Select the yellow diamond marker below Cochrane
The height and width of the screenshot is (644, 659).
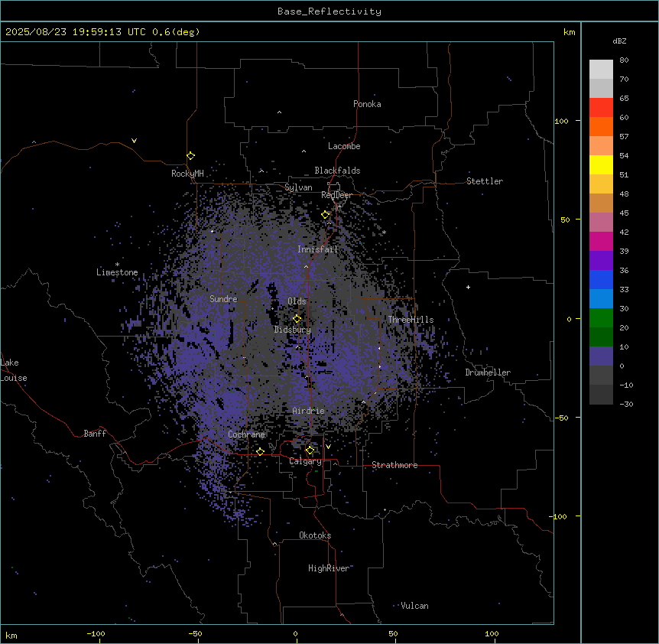tap(260, 451)
